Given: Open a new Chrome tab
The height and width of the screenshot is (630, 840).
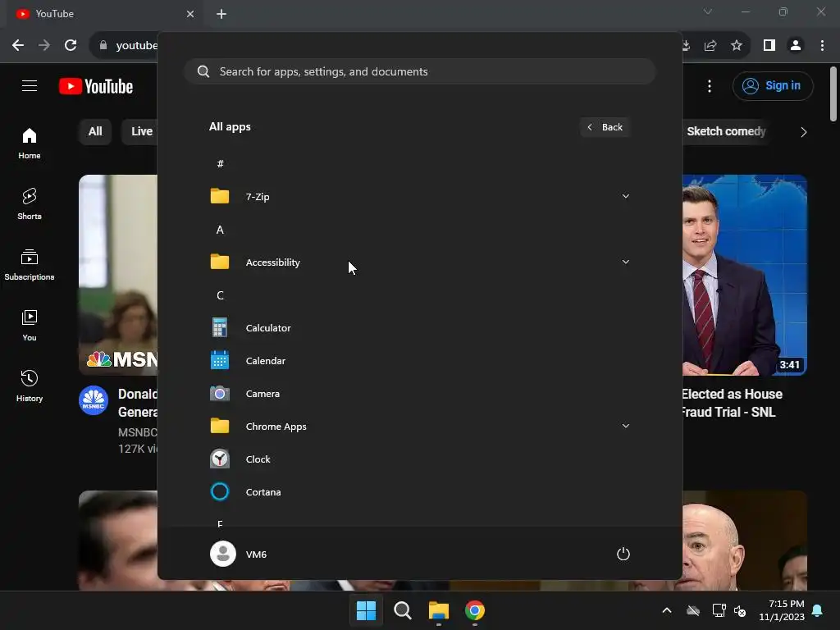Looking at the screenshot, I should [x=221, y=14].
